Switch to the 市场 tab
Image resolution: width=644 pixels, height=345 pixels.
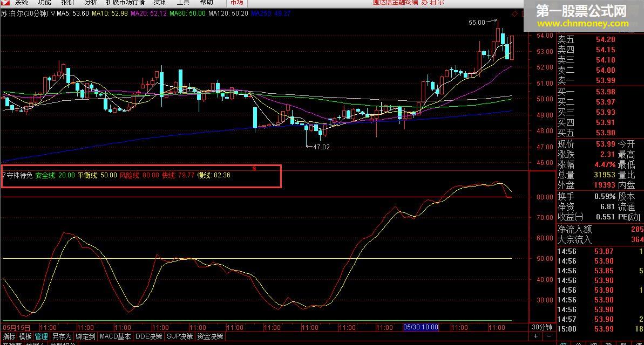pos(236,3)
